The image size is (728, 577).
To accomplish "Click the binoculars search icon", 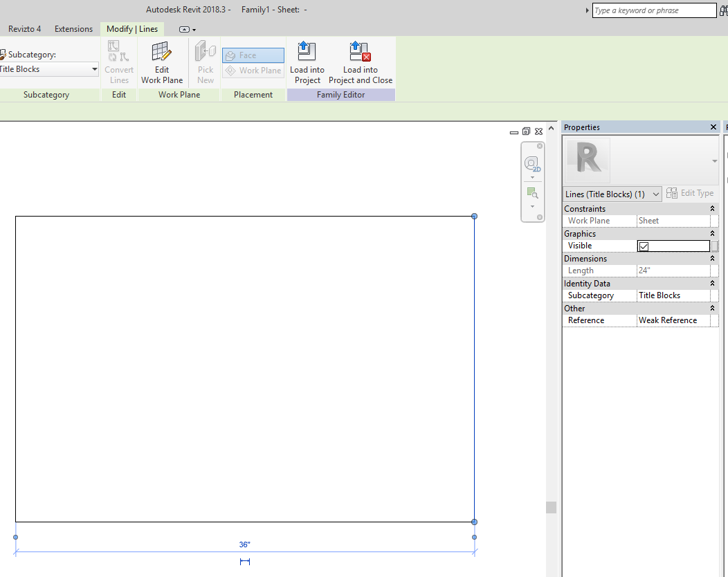I will [724, 10].
